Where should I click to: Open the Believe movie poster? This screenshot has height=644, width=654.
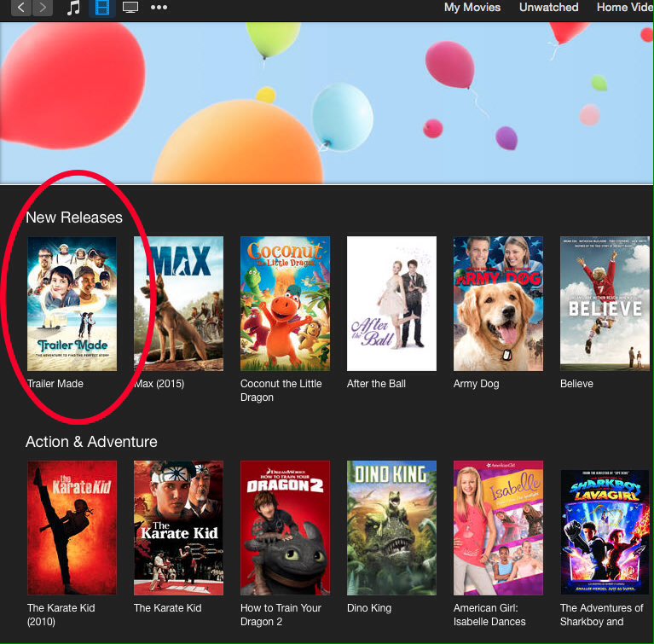click(x=605, y=304)
